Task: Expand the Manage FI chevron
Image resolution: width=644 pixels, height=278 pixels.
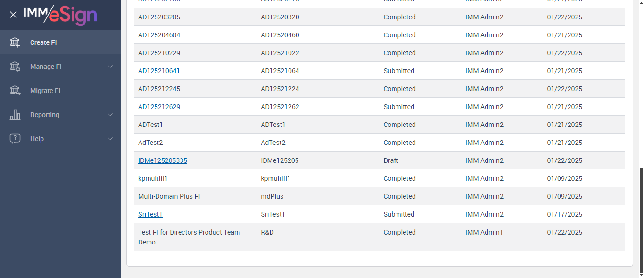Action: [110, 67]
